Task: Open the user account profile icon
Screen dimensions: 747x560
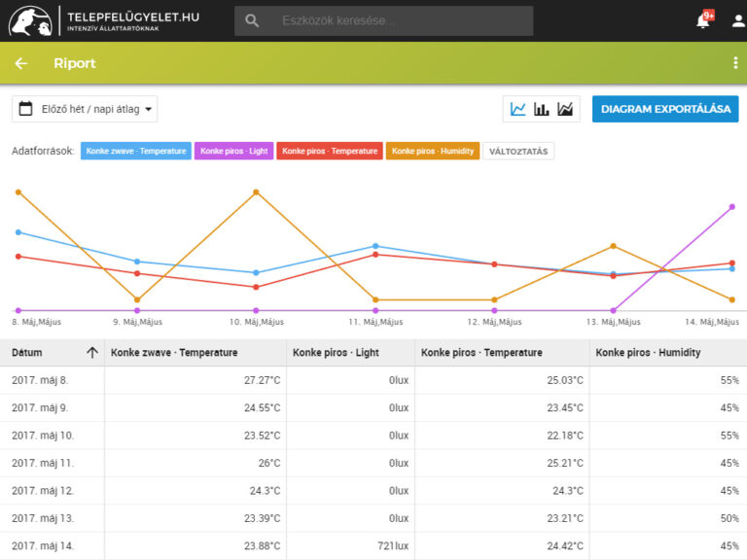Action: coord(738,20)
